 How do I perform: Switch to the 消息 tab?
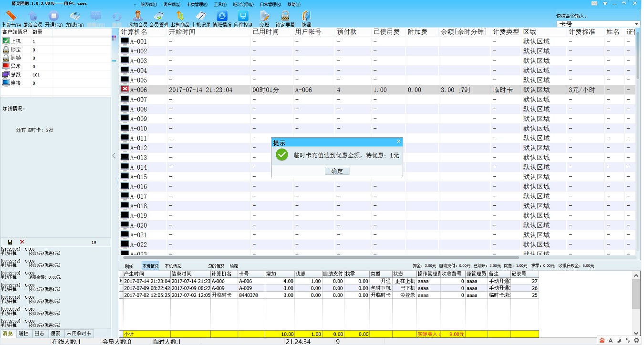[x=8, y=334]
